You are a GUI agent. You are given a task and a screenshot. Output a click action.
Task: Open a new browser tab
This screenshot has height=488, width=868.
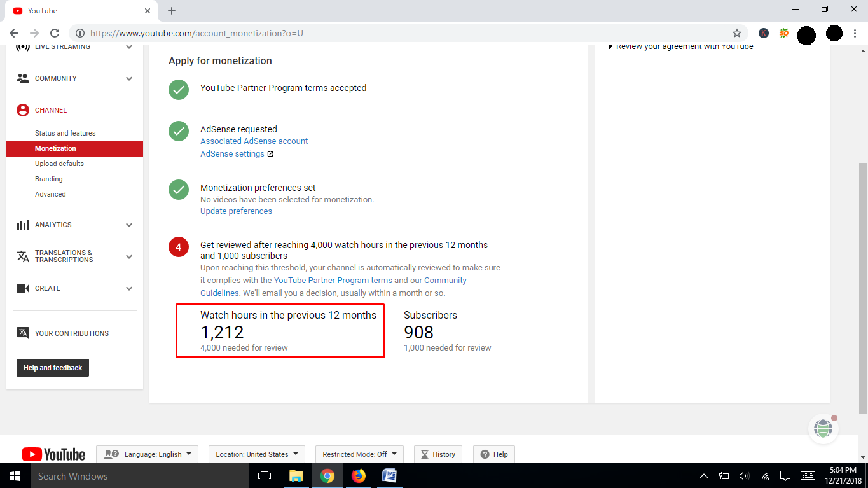pos(172,11)
